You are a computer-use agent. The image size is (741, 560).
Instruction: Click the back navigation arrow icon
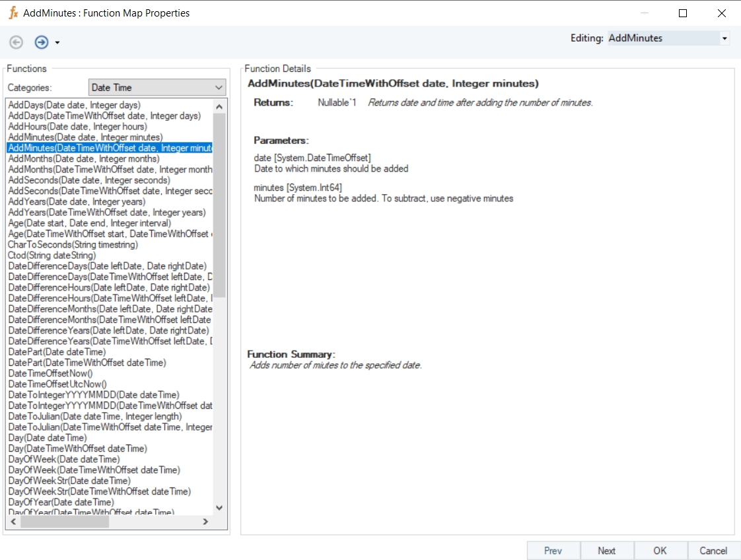[x=17, y=42]
